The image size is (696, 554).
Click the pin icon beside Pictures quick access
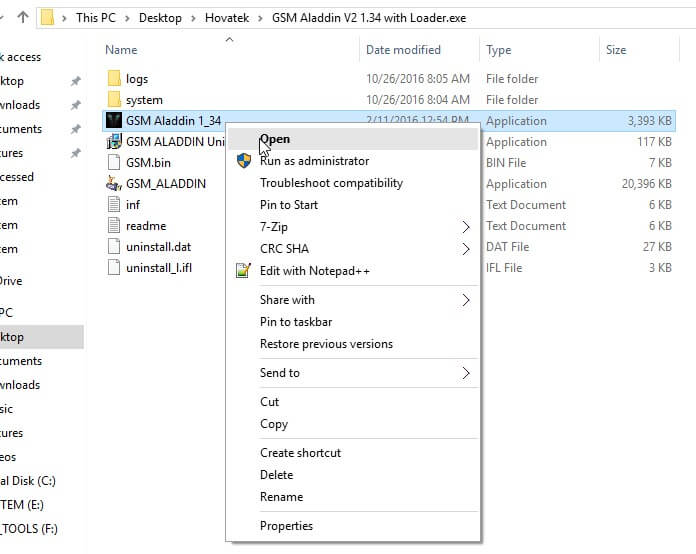coord(76,153)
